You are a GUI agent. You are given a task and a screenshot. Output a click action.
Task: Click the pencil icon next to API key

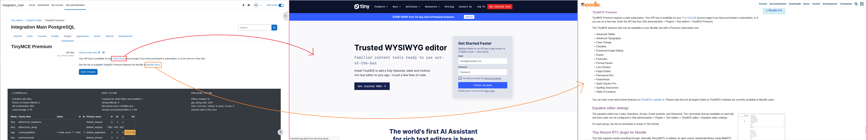point(99,52)
